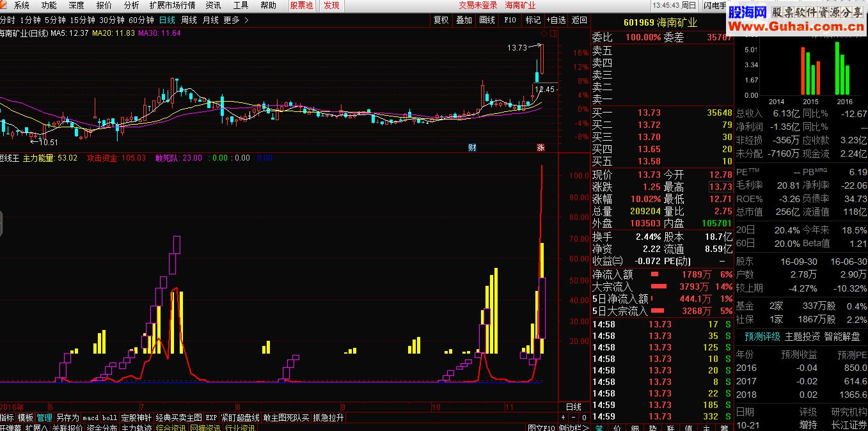
Task: Click the window layout icon in chart header
Action: 552,33
